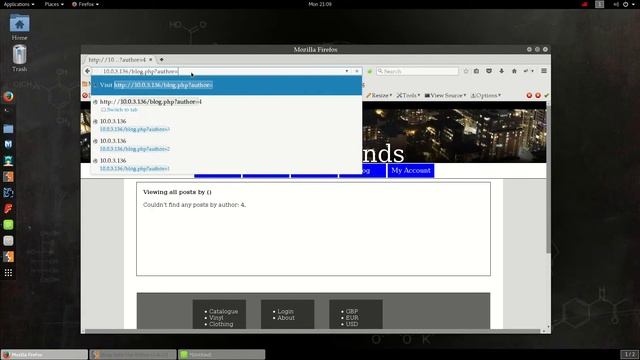The image size is (640, 360).
Task: Expand the Resize dropdown in the developer toolbar
Action: click(x=379, y=96)
